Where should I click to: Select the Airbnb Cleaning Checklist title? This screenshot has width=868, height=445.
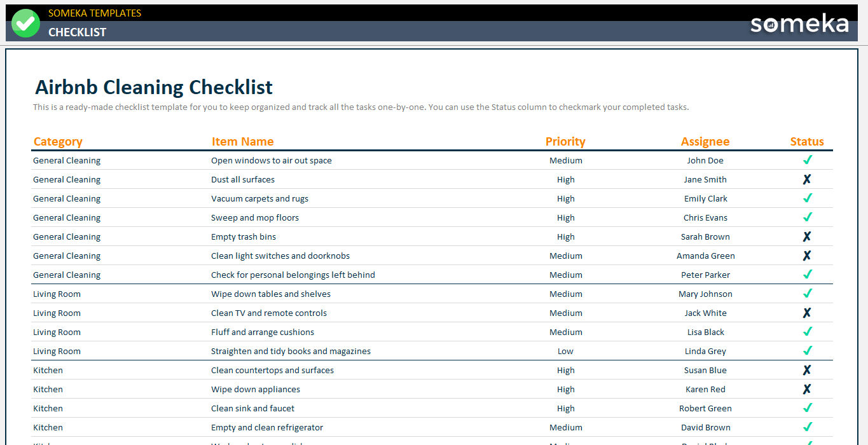[154, 87]
